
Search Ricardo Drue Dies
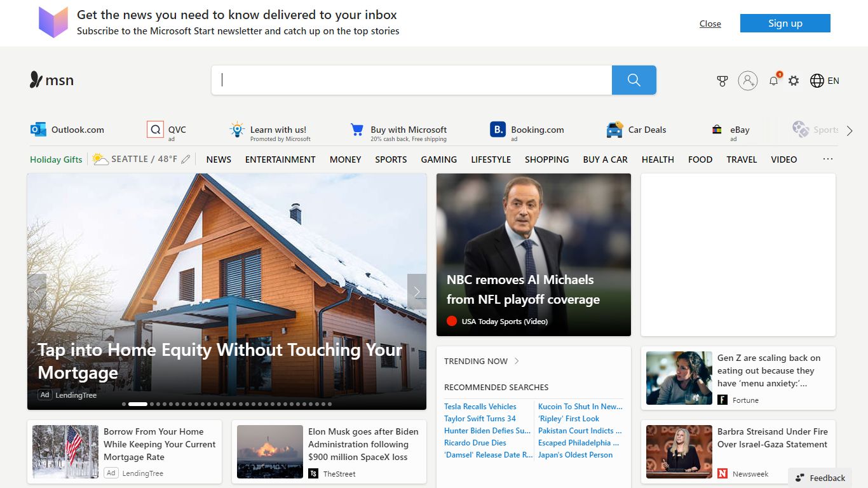tap(475, 443)
